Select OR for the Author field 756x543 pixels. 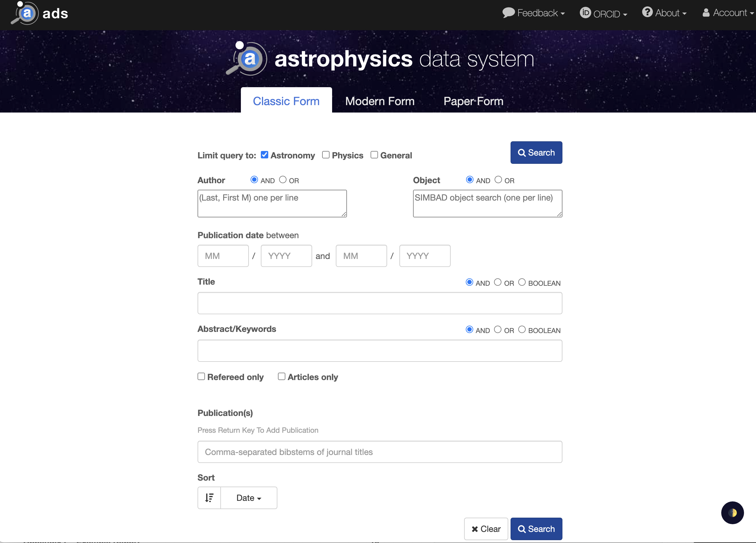pyautogui.click(x=283, y=180)
